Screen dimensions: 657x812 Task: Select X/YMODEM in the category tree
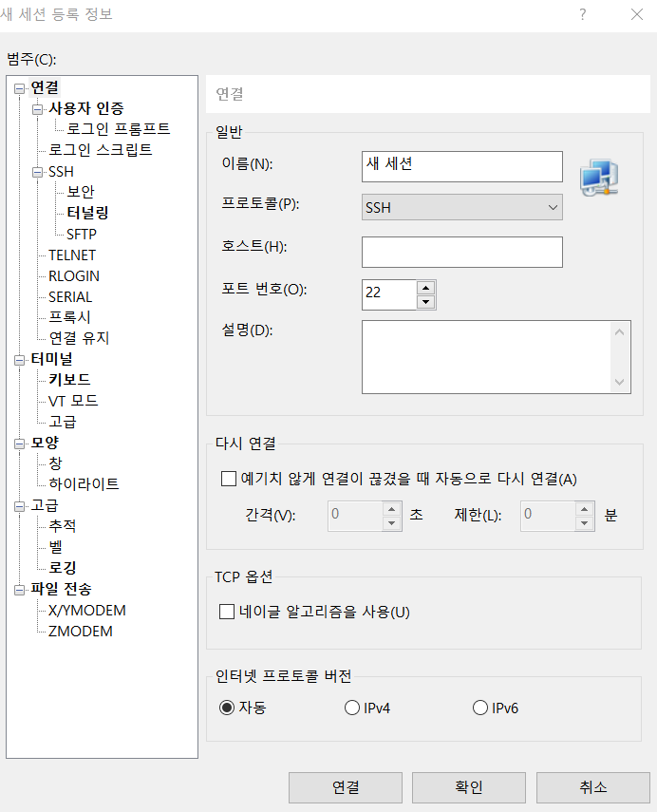(x=87, y=610)
